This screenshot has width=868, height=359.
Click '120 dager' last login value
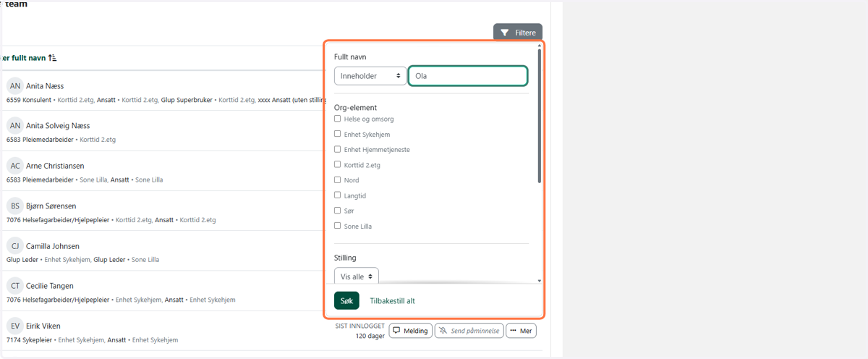(370, 336)
